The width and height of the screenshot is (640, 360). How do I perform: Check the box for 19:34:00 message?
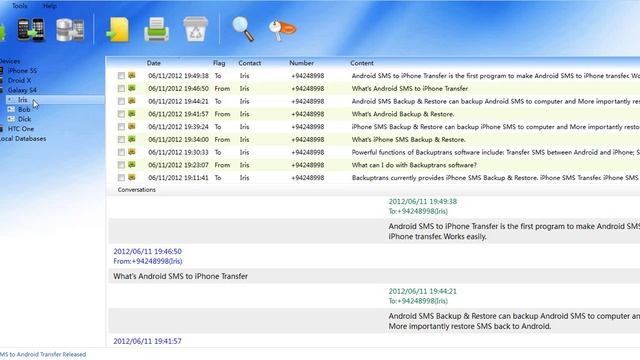121,140
